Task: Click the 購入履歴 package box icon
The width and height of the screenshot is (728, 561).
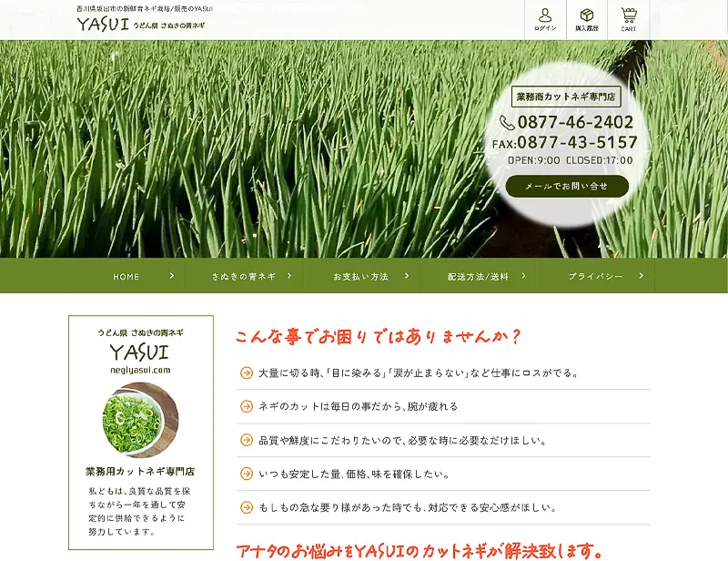Action: [586, 17]
